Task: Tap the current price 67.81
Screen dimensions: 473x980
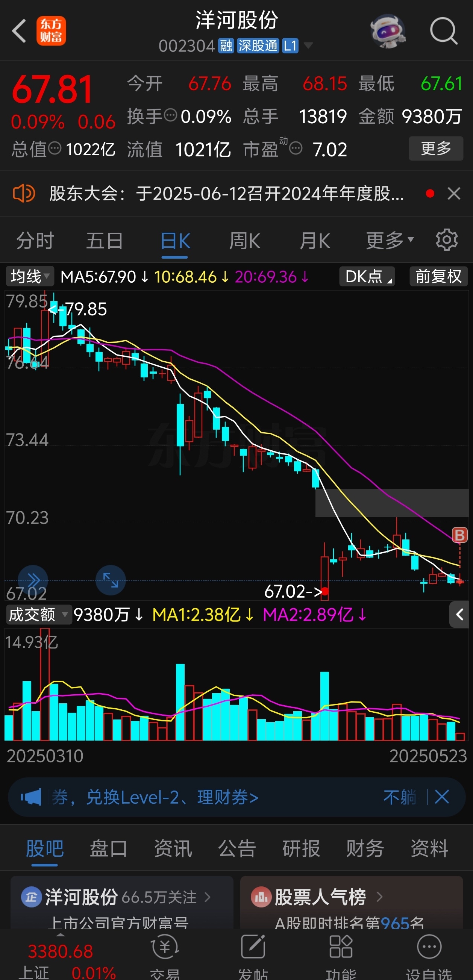Action: tap(53, 90)
